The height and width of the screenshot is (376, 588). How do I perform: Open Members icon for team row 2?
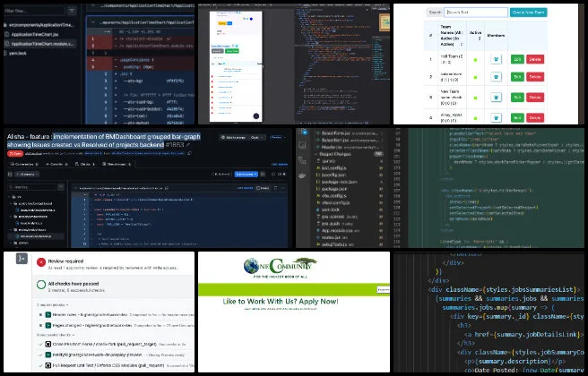[496, 77]
